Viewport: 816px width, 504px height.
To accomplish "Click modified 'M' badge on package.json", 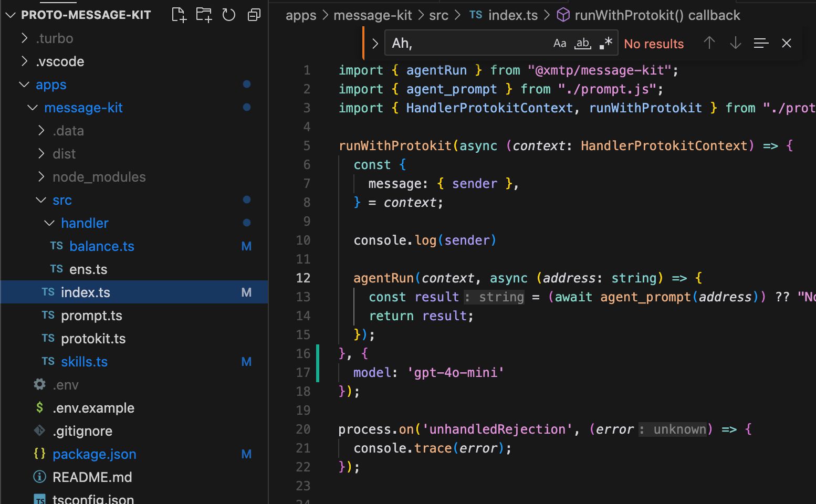I will [246, 454].
